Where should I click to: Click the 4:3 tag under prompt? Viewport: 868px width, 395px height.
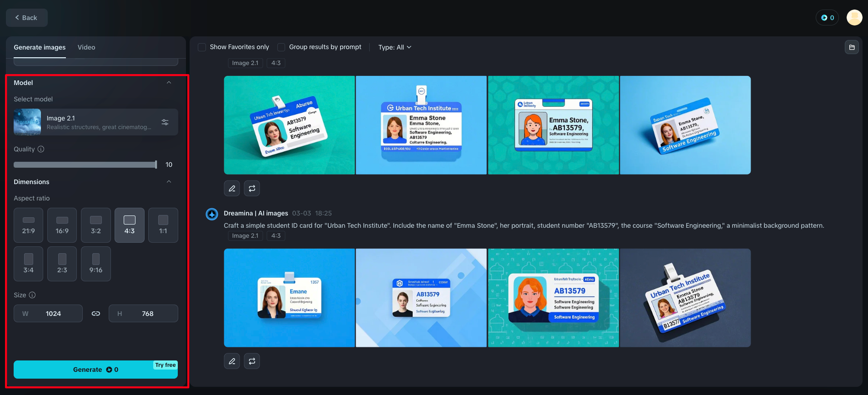tap(276, 236)
